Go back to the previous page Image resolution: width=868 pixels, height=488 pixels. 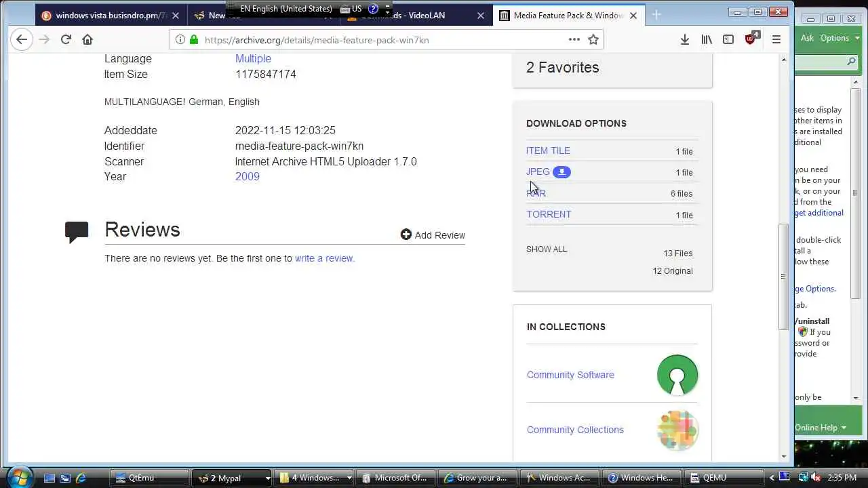[x=22, y=40]
